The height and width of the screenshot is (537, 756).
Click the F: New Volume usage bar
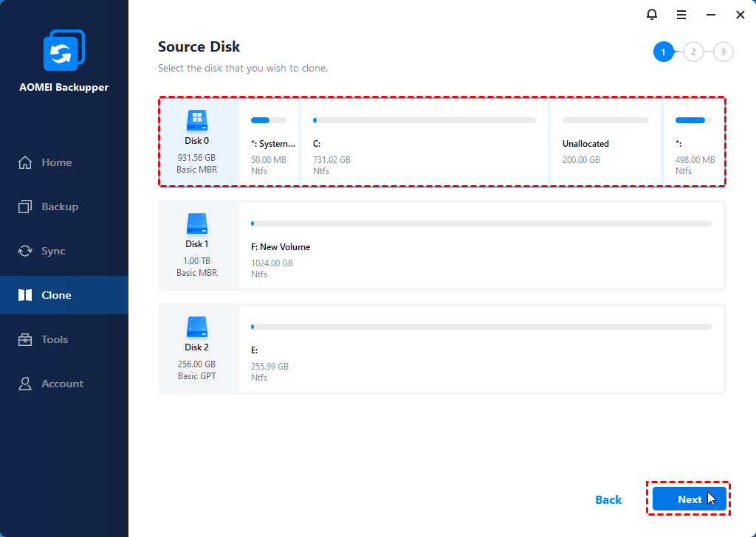click(x=481, y=223)
